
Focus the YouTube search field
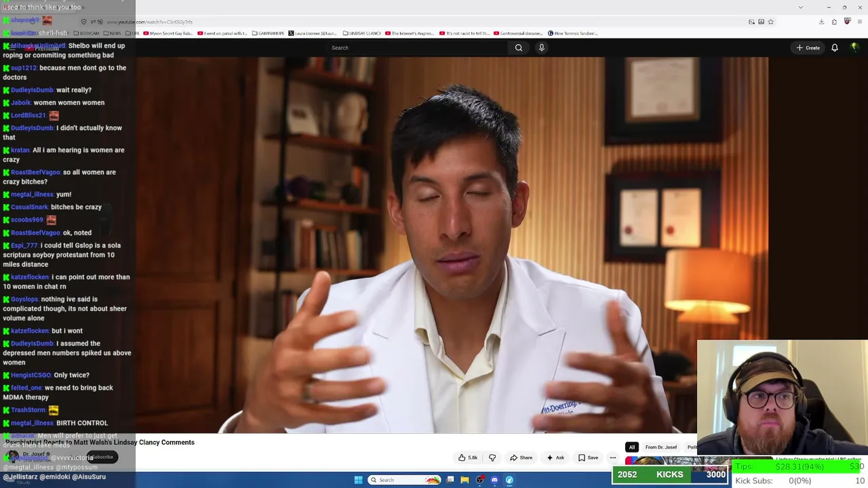(417, 47)
